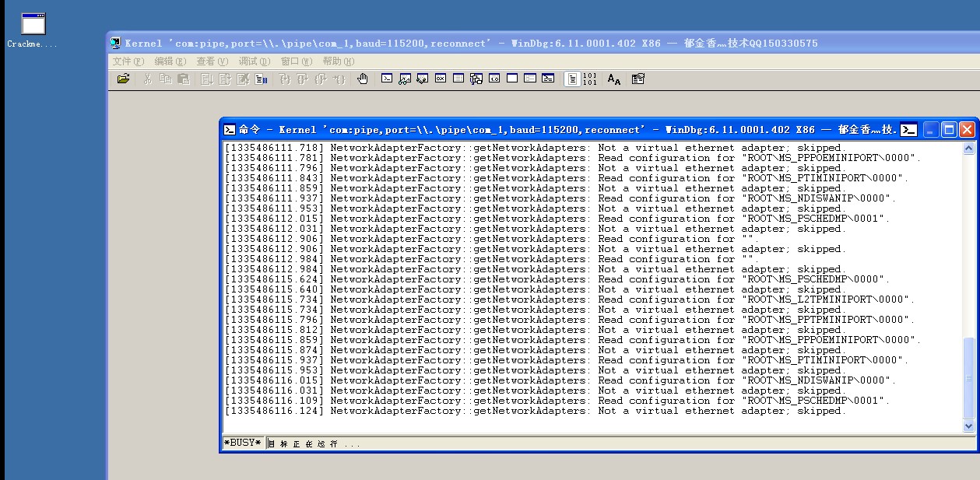Click the log line stamped 1335486115.937

coord(567,360)
